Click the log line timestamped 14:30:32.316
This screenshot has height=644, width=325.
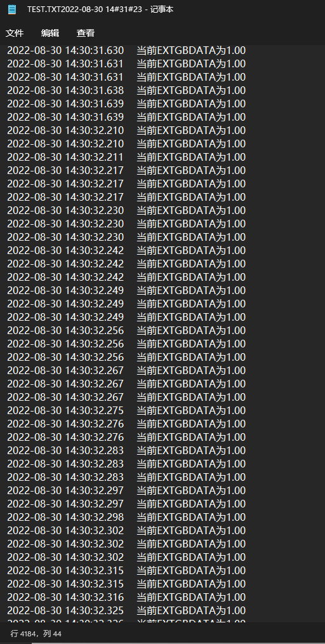pyautogui.click(x=126, y=597)
